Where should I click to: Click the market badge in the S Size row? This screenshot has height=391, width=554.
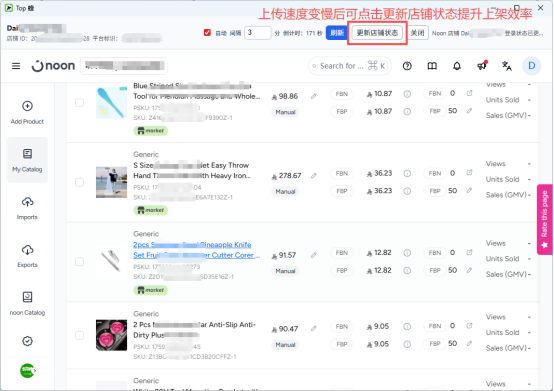[x=151, y=210]
